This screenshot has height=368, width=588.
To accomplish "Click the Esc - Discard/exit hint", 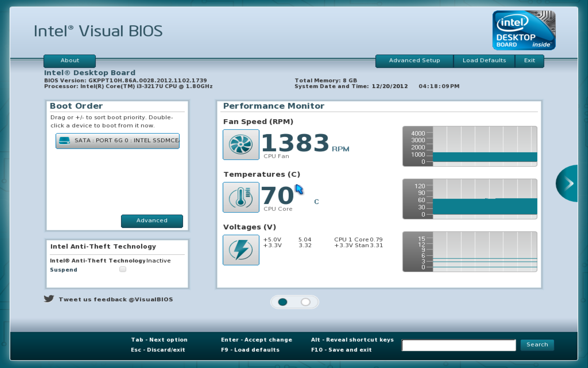I will coord(158,350).
